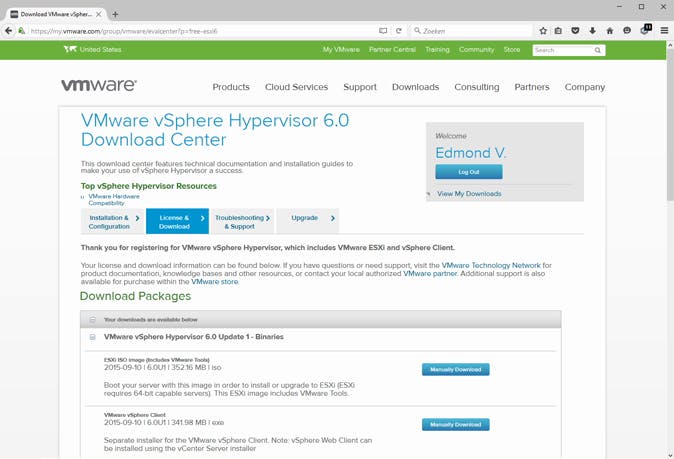Click the magnifier icon in VMware search box
This screenshot has width=674, height=459.
click(597, 50)
